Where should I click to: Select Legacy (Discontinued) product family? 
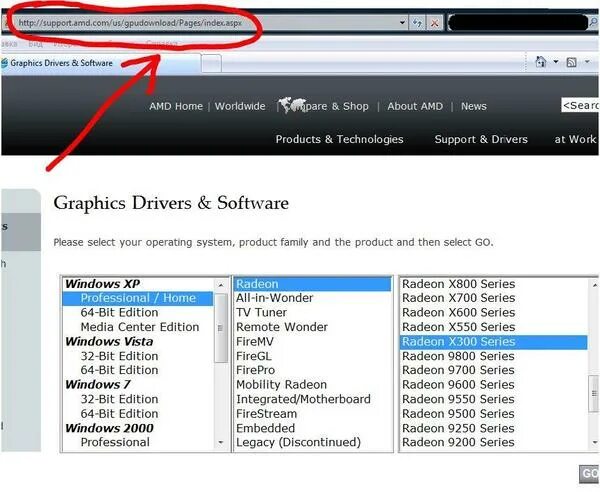[x=313, y=442]
